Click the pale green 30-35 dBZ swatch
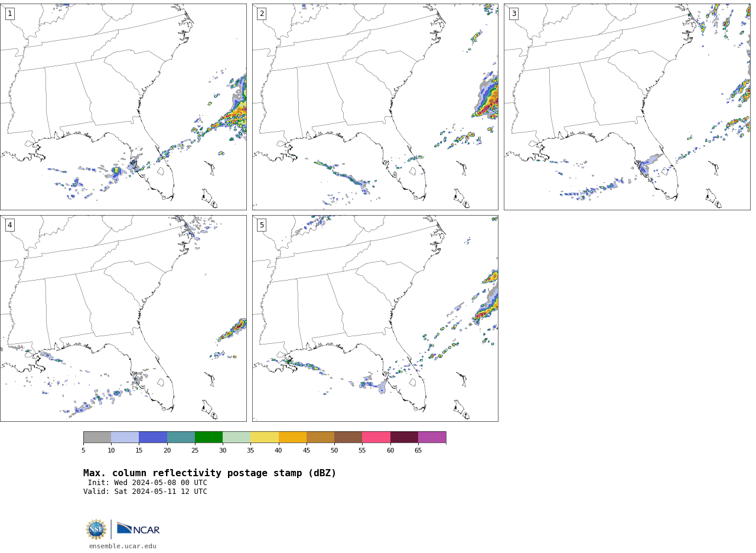This screenshot has height=553, width=756. (x=236, y=437)
